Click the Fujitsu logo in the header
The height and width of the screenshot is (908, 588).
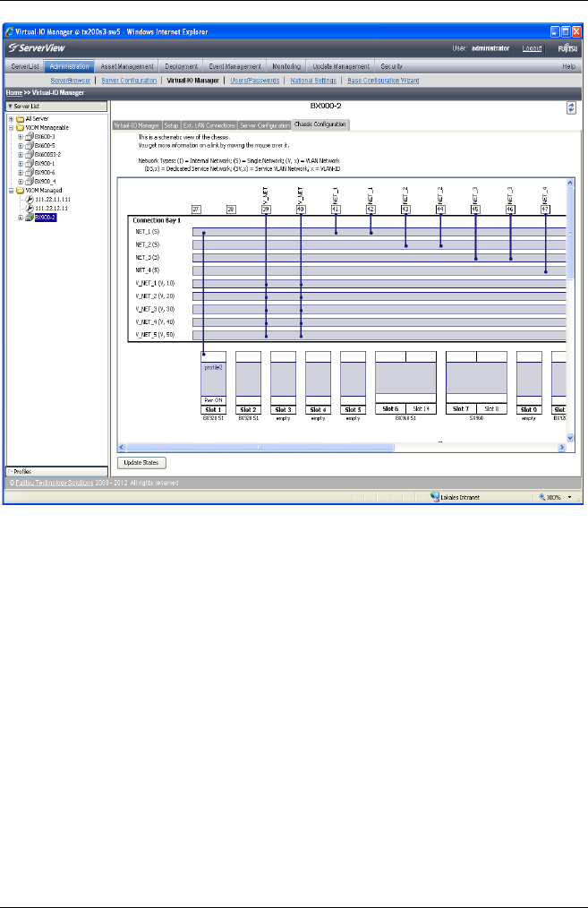(x=567, y=48)
